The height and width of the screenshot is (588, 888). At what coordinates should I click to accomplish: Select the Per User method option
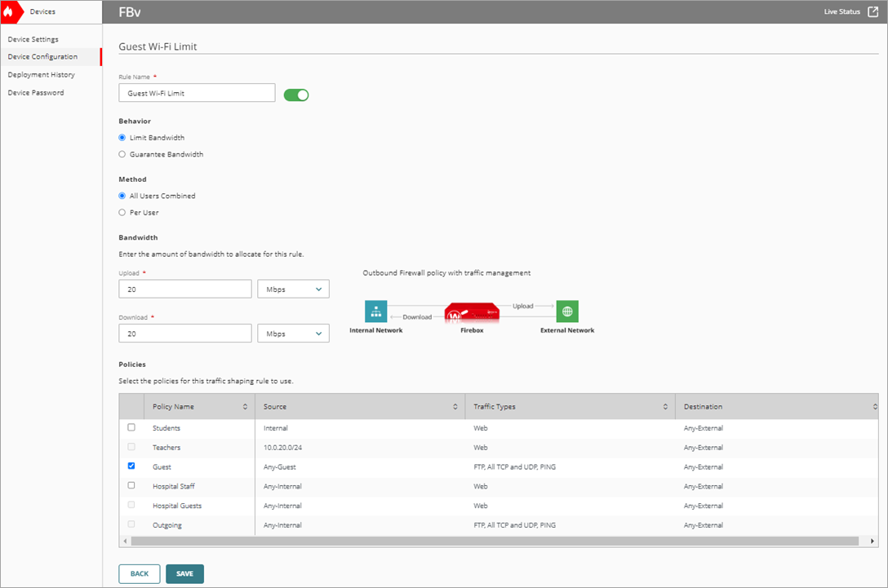pos(122,212)
